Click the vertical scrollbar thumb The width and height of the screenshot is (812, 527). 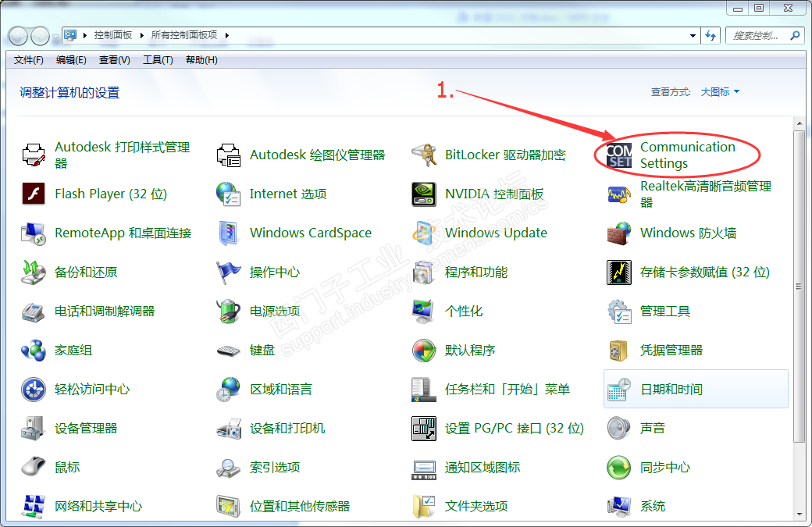click(800, 287)
